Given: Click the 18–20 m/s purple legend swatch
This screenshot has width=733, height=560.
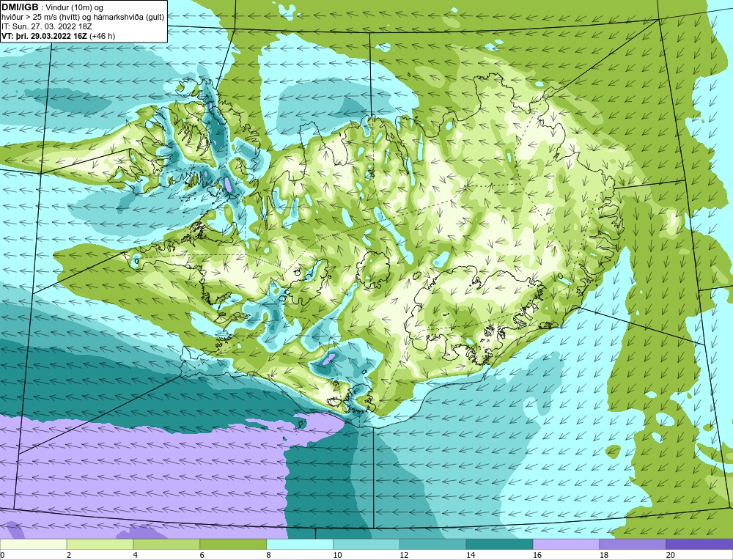Looking at the screenshot, I should click(x=633, y=544).
